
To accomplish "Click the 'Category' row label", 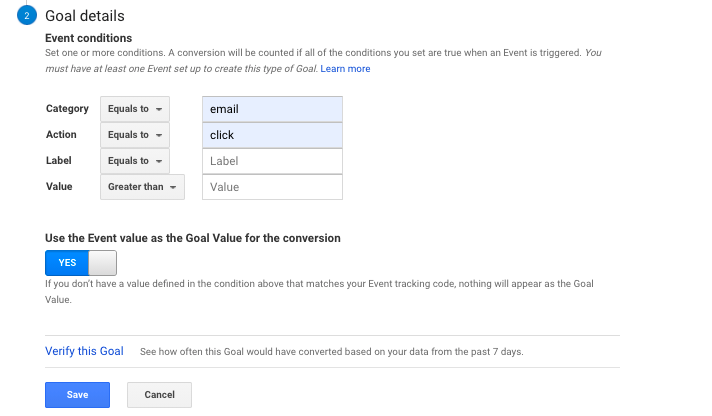I will tap(67, 109).
